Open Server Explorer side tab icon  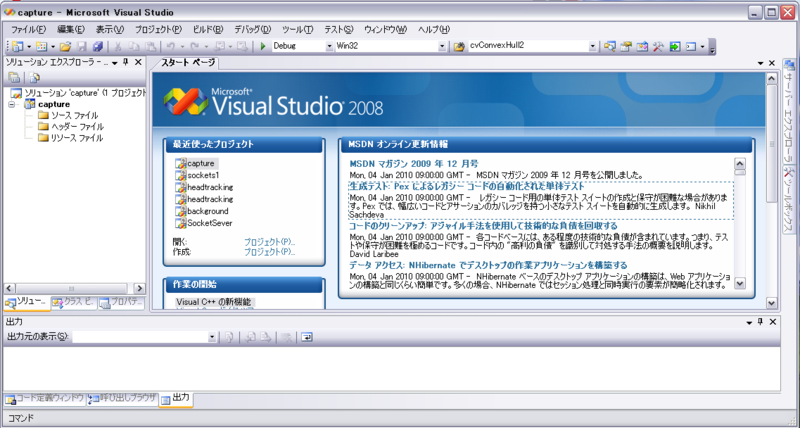click(789, 66)
